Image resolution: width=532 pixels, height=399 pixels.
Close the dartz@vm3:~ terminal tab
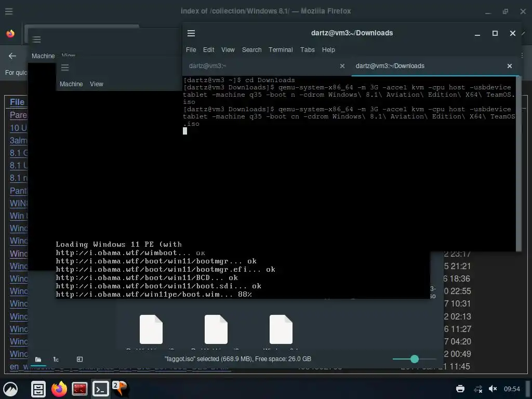[x=342, y=66]
